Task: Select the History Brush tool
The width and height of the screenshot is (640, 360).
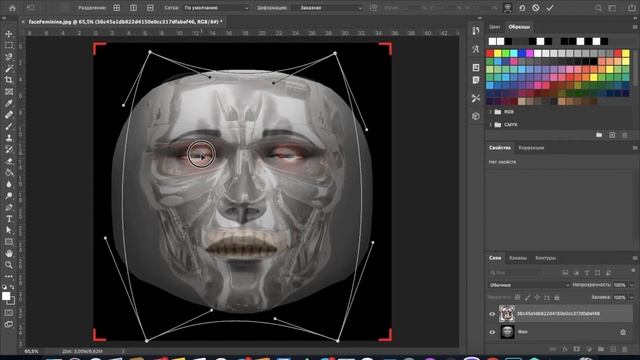Action: [x=9, y=149]
